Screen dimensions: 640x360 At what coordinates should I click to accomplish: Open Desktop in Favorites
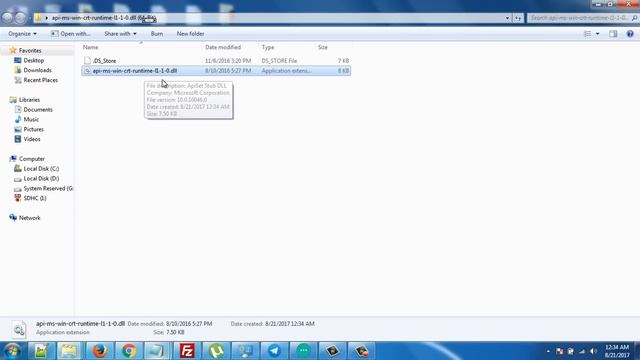point(33,60)
